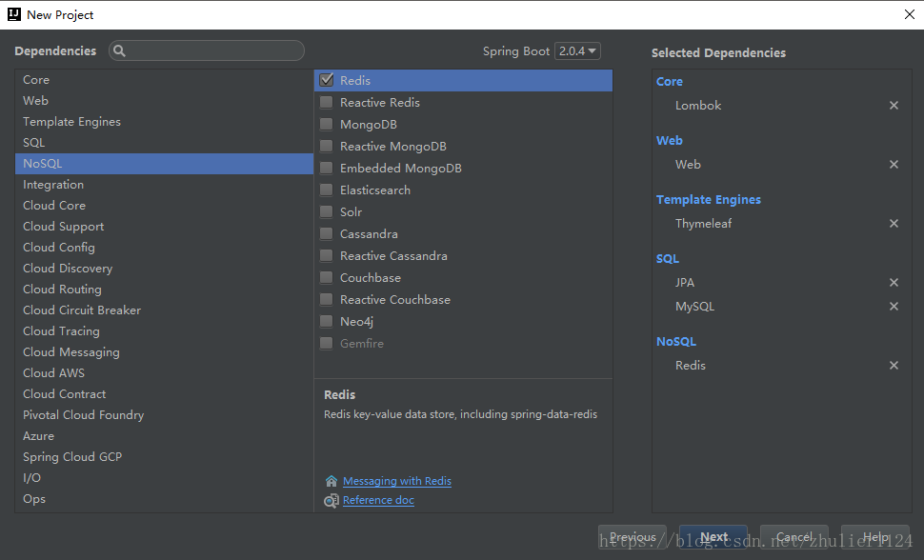This screenshot has width=924, height=560.
Task: Open the Cloud Discovery category
Action: click(68, 269)
